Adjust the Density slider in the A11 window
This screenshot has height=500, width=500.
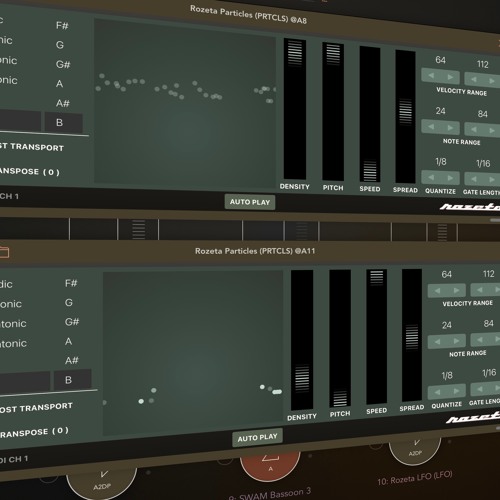pyautogui.click(x=302, y=340)
